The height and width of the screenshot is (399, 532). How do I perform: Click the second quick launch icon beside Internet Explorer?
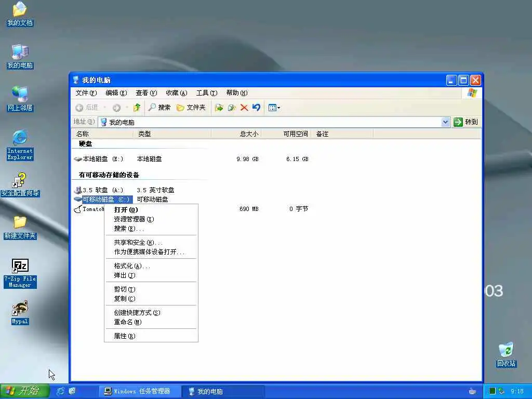(72, 391)
